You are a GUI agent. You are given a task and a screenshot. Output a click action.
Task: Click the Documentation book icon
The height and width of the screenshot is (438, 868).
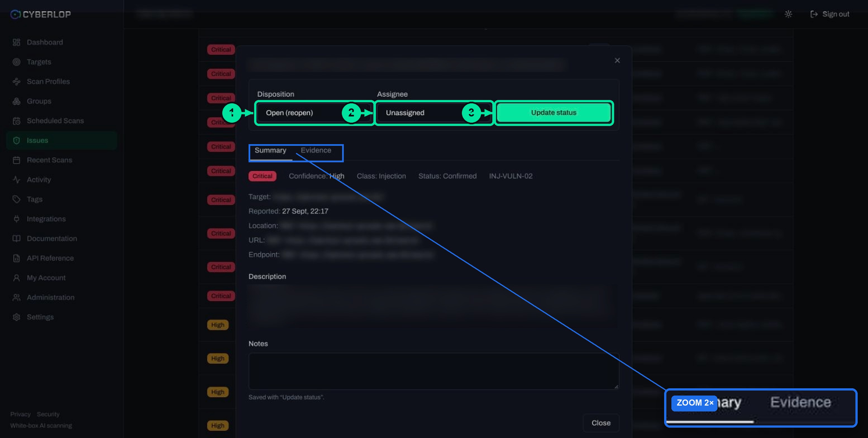16,239
